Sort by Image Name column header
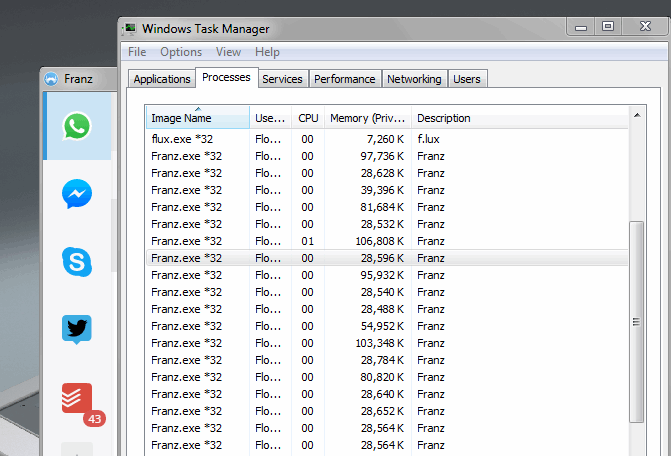The width and height of the screenshot is (671, 456). point(198,118)
